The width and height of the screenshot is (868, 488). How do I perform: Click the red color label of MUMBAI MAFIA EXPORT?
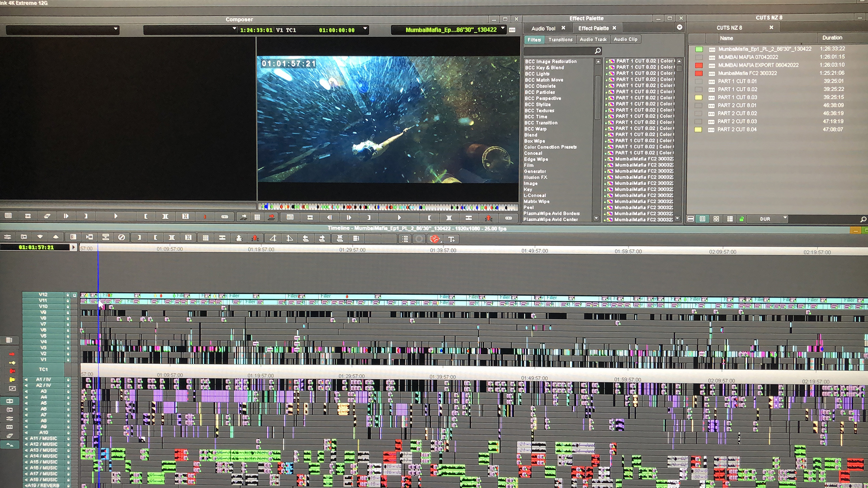click(699, 65)
